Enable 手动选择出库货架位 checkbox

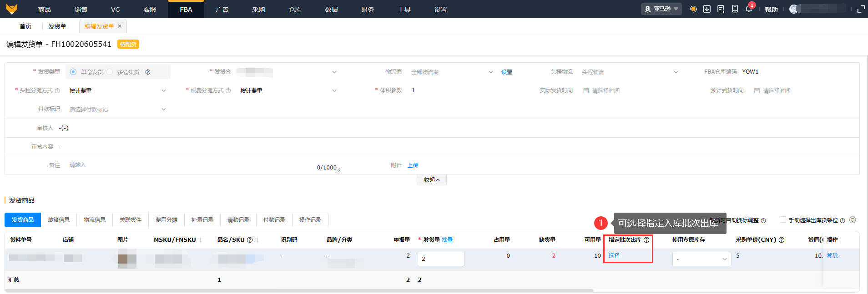[783, 220]
